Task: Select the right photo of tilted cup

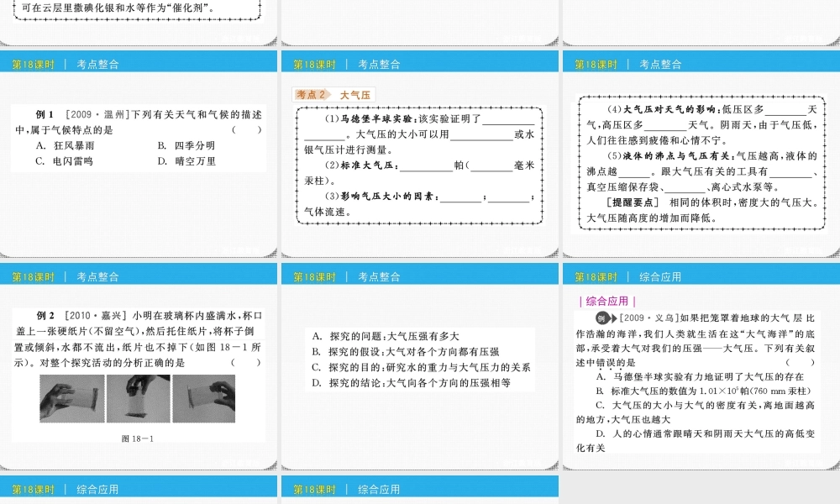Action: point(203,398)
